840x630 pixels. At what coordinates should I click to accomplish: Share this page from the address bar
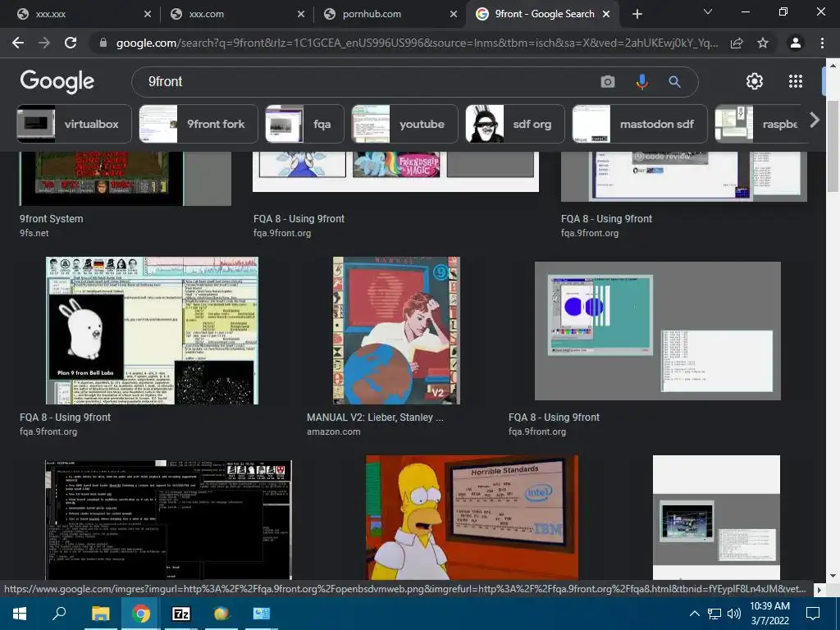pyautogui.click(x=737, y=43)
